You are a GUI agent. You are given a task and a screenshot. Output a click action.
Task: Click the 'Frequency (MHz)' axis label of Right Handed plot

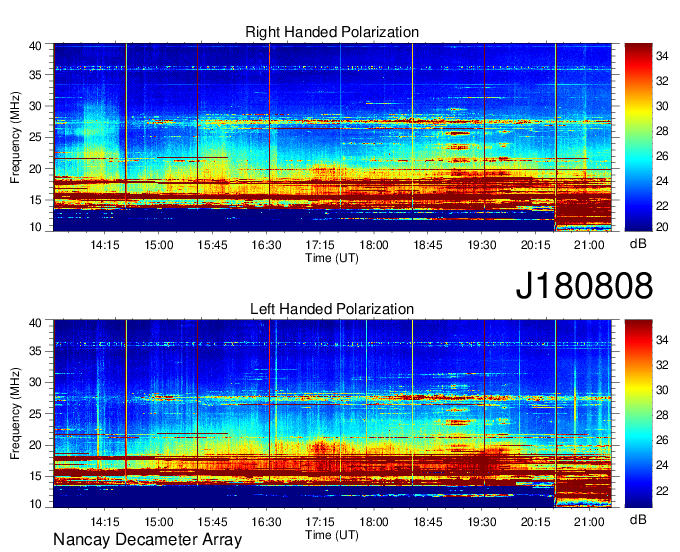coord(15,137)
